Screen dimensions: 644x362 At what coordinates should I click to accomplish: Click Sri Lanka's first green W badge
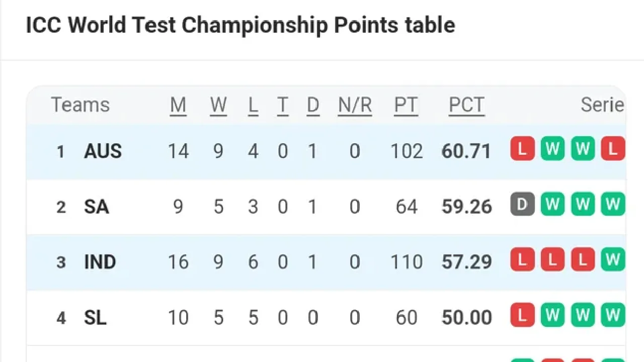pos(552,315)
